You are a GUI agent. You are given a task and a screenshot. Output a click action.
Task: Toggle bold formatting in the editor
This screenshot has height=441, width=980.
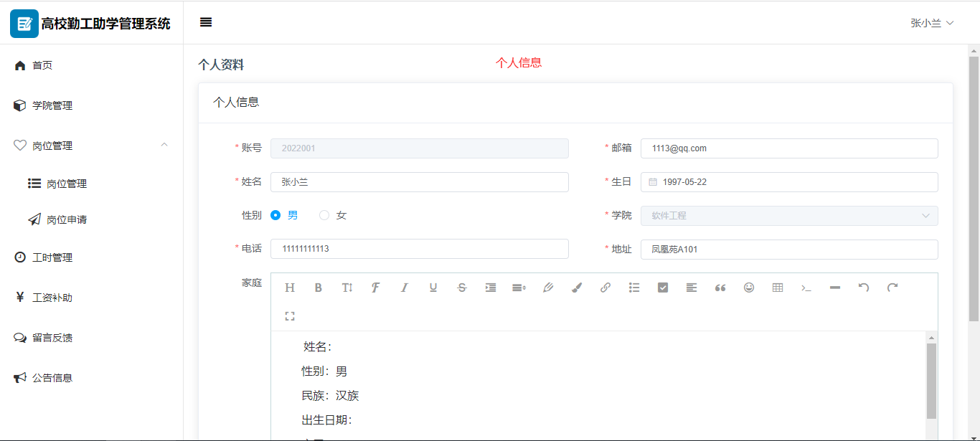click(x=319, y=288)
